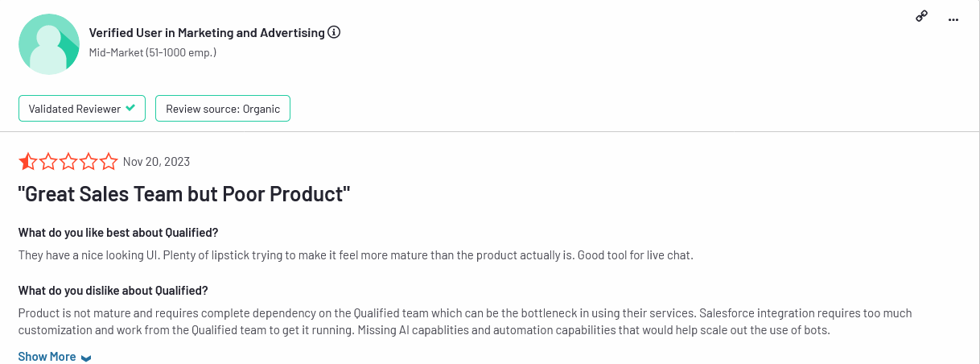Click the info icon beside Verified User
Image resolution: width=980 pixels, height=364 pixels.
coord(335,33)
